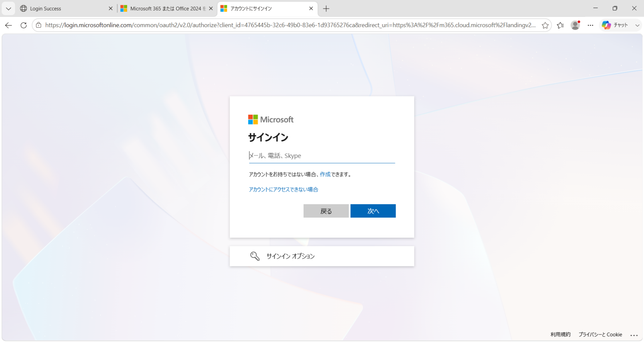The height and width of the screenshot is (342, 644).
Task: View site info lock icon
Action: [39, 25]
